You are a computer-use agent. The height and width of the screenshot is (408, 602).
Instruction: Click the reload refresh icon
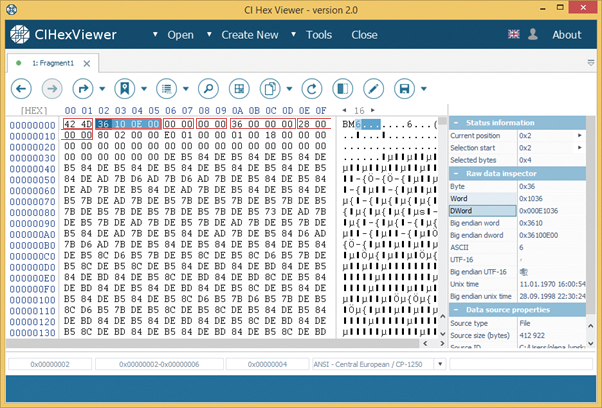[311, 88]
